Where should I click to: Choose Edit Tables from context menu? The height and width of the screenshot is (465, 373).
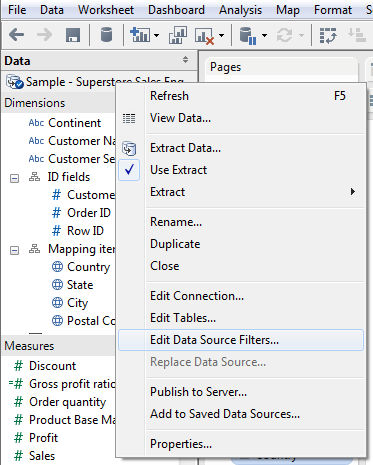pyautogui.click(x=241, y=318)
